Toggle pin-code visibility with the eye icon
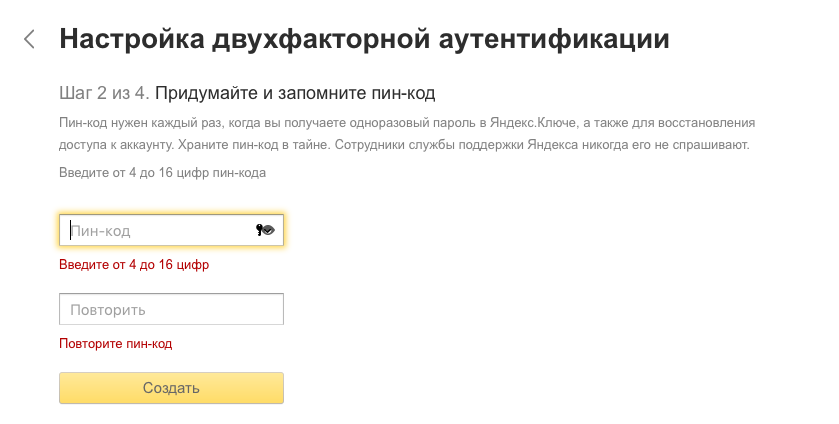 [x=264, y=231]
